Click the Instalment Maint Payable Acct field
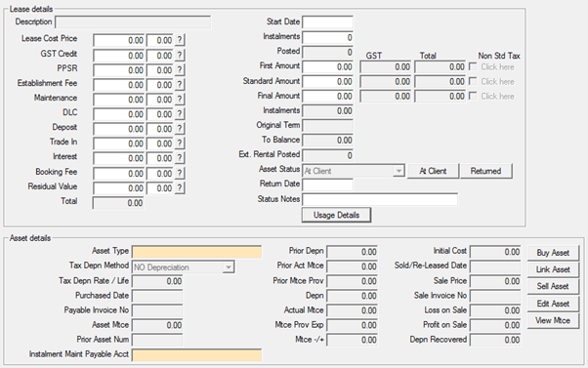Image resolution: width=588 pixels, height=368 pixels. coord(197,355)
